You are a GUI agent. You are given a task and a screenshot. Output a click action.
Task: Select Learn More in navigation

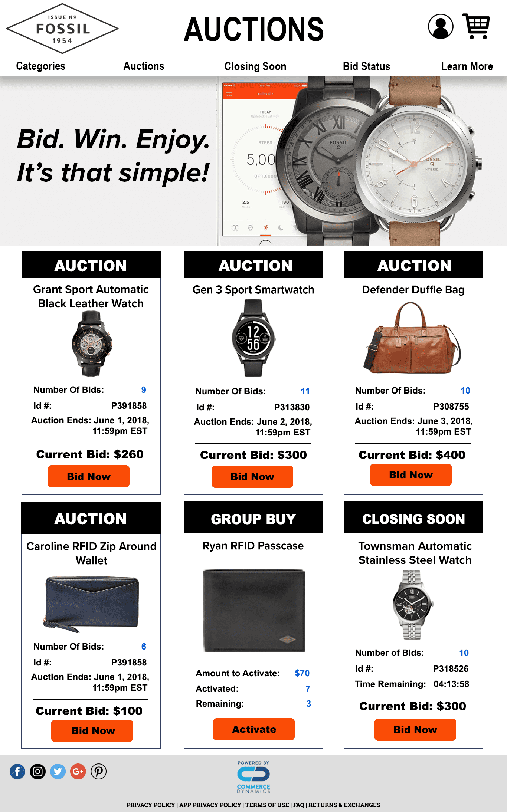[467, 66]
